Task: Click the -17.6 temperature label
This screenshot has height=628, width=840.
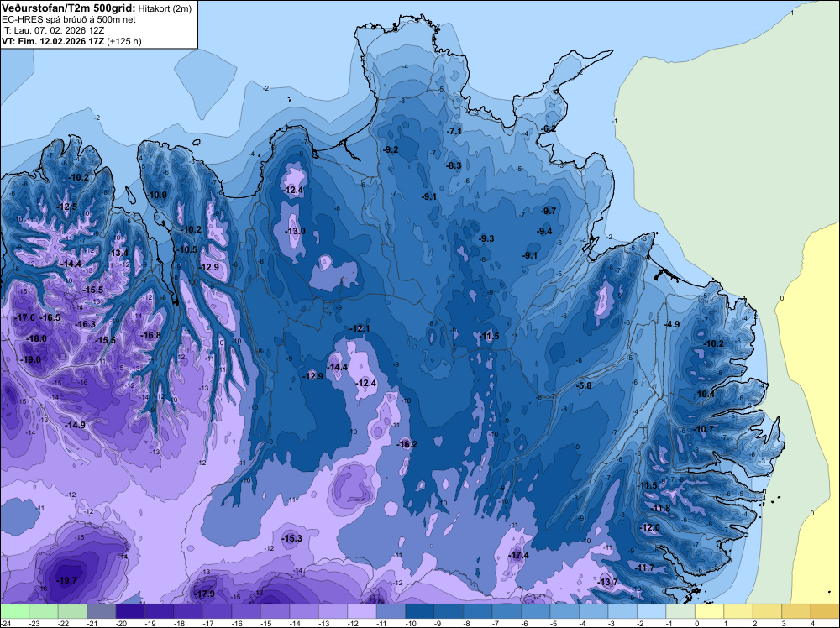Action: click(24, 317)
